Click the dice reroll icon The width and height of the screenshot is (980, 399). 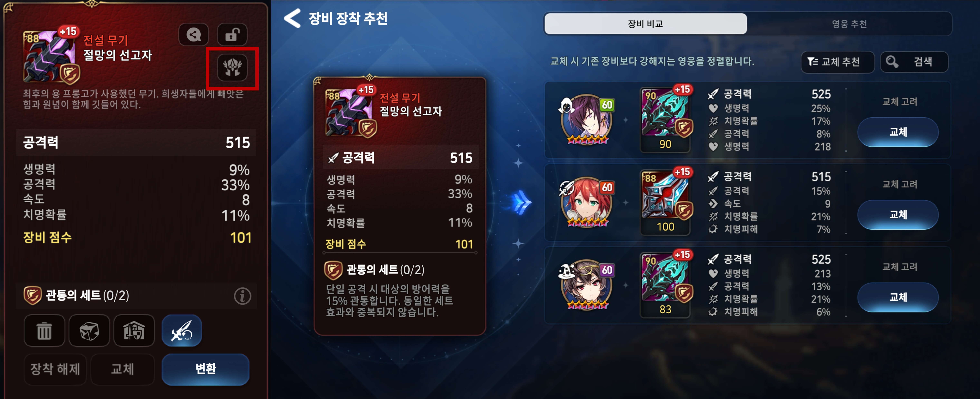(x=89, y=330)
